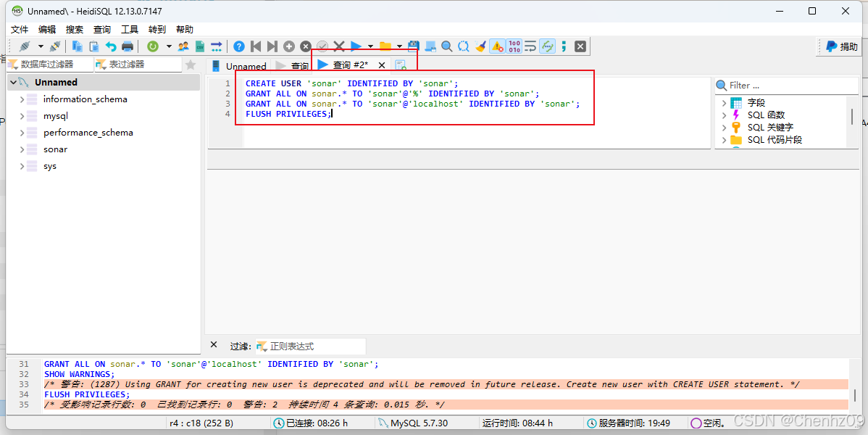Cancel editing with the X icon

pos(339,46)
